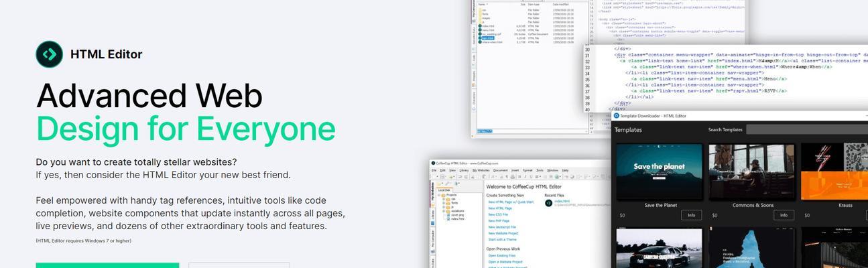Screen dimensions: 868x268
Task: Expand the fonts folder in project tree
Action: tap(443, 202)
